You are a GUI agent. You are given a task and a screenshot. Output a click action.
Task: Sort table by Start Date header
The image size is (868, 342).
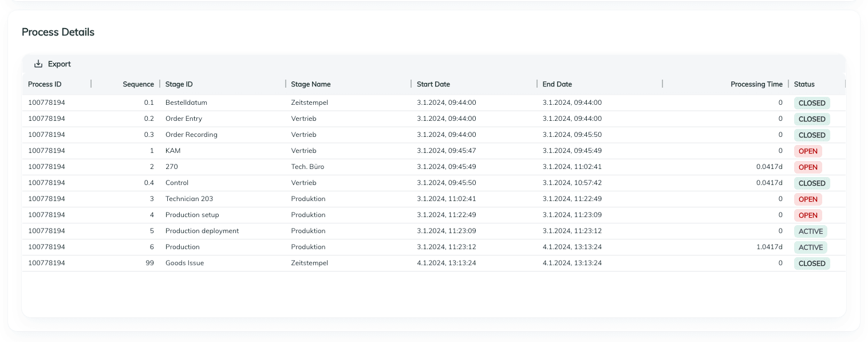click(x=433, y=84)
